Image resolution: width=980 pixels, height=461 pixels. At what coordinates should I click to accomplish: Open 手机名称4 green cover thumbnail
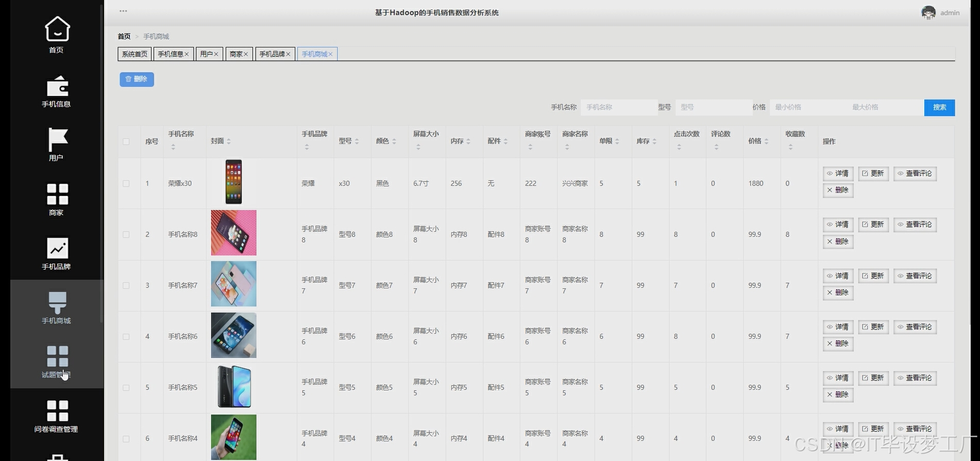(x=233, y=437)
